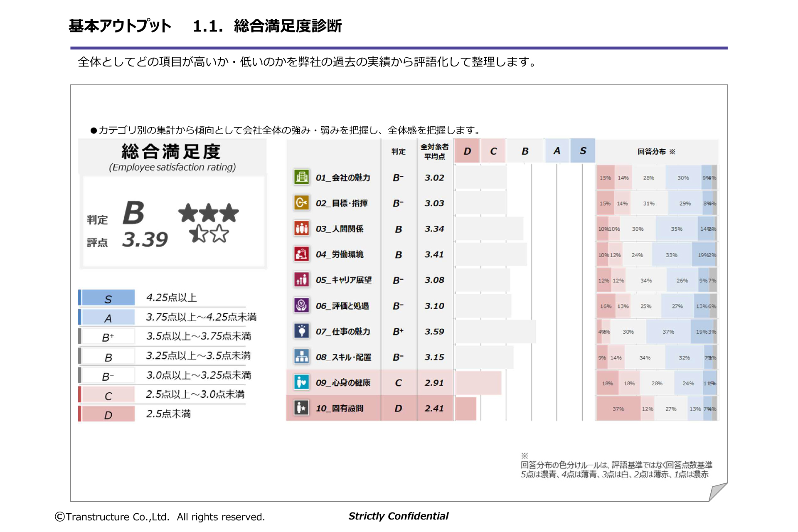Click the C rating for 09_心身の健康

[x=398, y=383]
